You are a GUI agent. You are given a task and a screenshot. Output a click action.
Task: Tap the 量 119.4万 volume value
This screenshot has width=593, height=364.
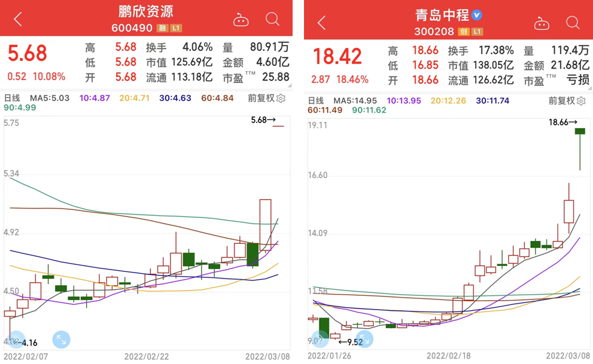point(570,51)
